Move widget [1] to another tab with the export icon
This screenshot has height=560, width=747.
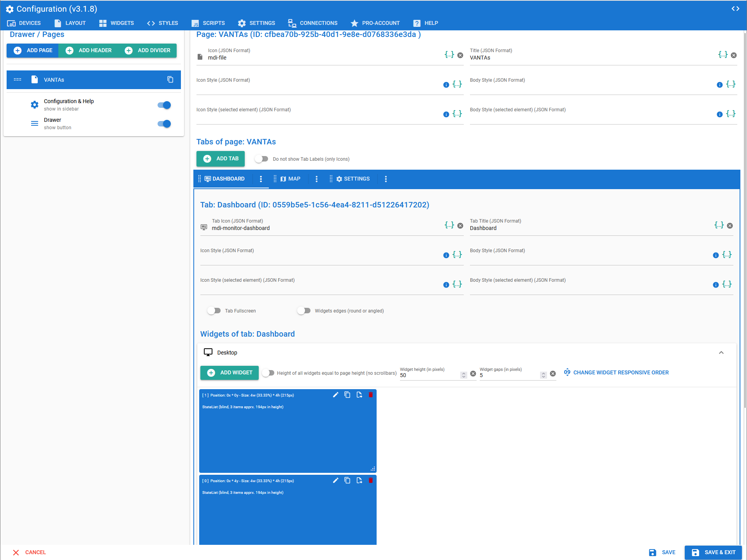pyautogui.click(x=359, y=395)
